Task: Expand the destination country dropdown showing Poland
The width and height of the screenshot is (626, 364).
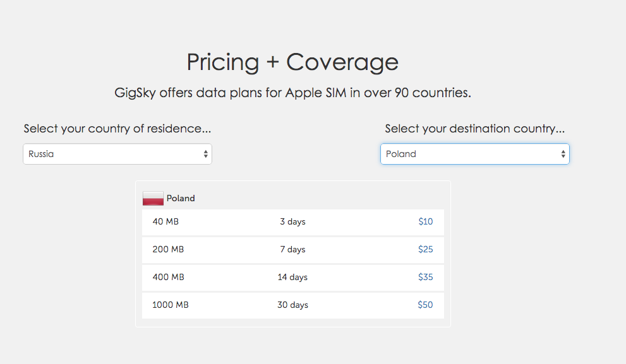Action: (474, 154)
